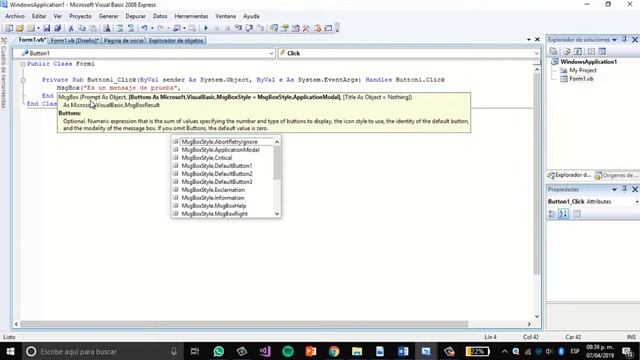Open the Click method name dropdown

point(536,53)
